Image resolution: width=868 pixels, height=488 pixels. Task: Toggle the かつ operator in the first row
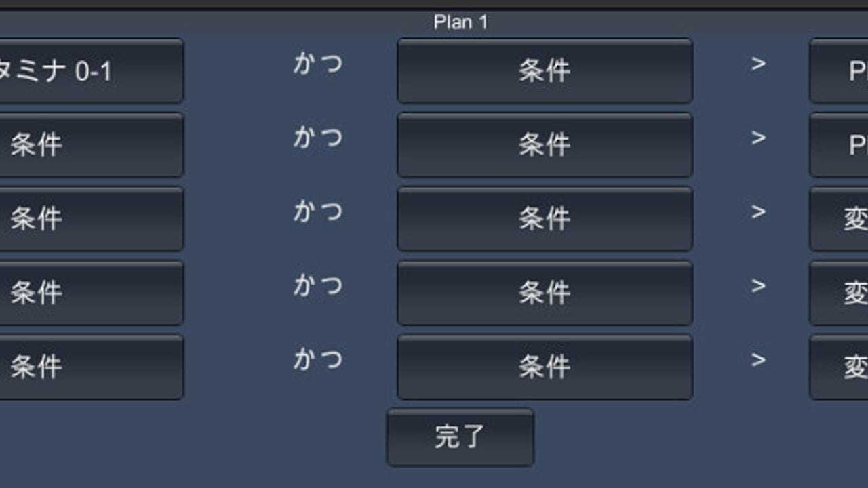pos(318,64)
